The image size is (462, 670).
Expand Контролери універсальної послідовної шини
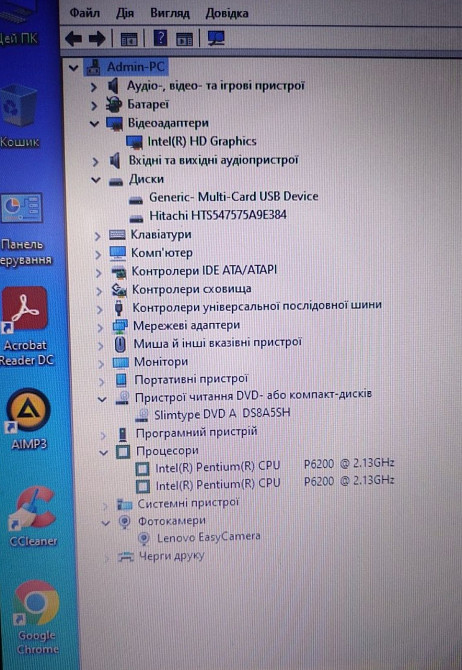tap(100, 309)
